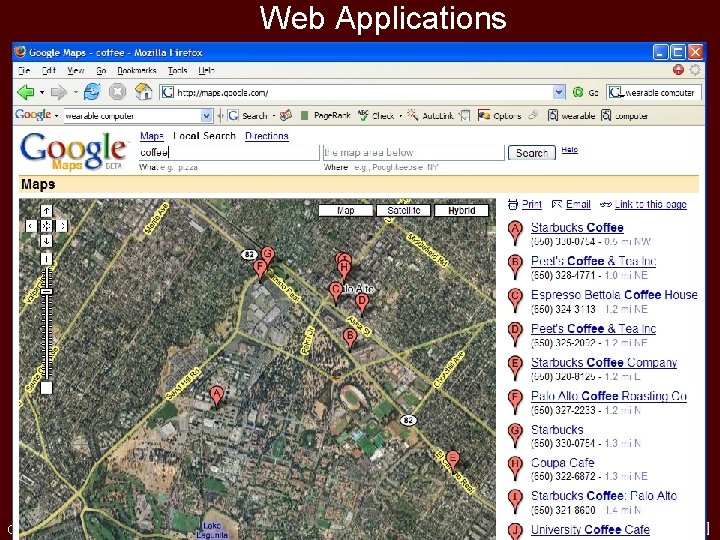Click the red marker A icon in results list
Image resolution: width=720 pixels, height=540 pixels.
pyautogui.click(x=515, y=232)
